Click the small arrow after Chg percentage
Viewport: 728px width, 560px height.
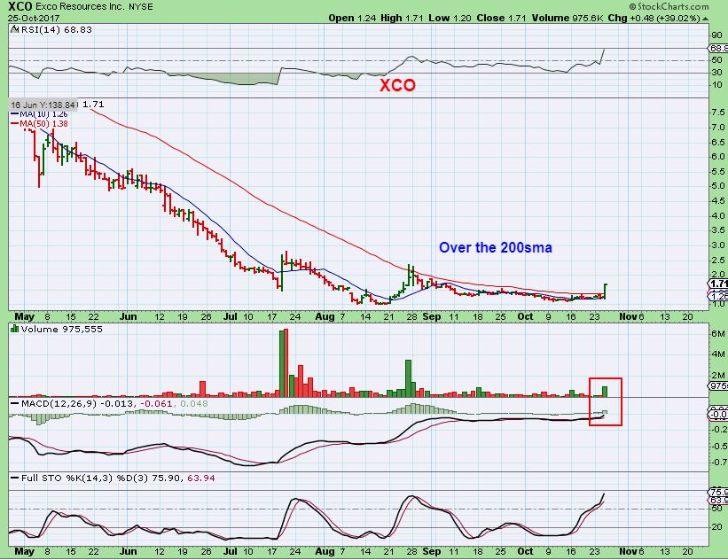point(706,19)
